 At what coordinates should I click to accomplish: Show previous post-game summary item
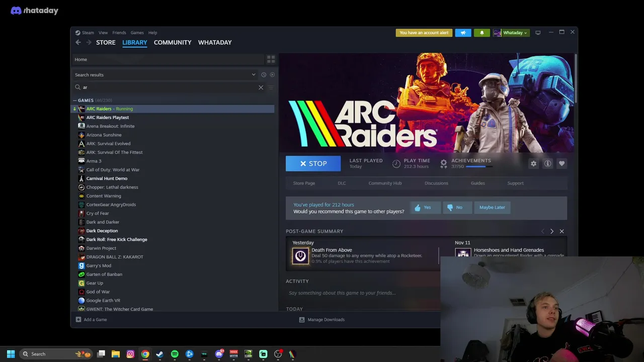coord(542,231)
